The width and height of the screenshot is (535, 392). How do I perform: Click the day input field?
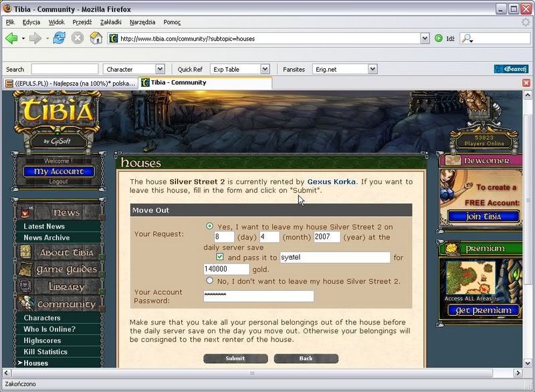pyautogui.click(x=224, y=237)
